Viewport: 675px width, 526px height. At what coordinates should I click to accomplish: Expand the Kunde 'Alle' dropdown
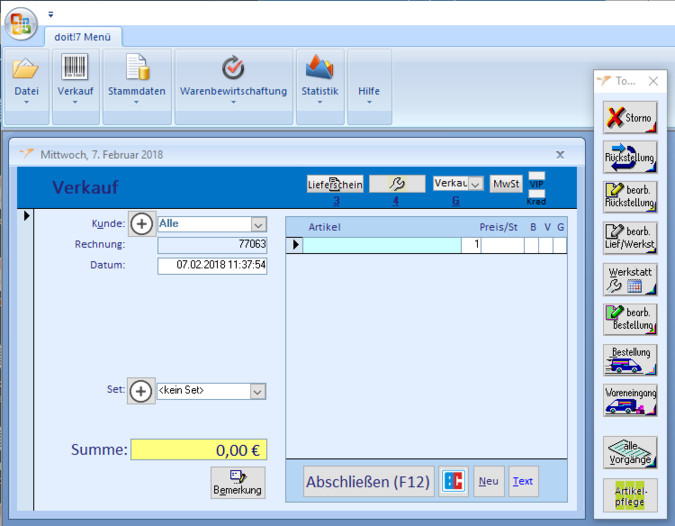click(258, 225)
